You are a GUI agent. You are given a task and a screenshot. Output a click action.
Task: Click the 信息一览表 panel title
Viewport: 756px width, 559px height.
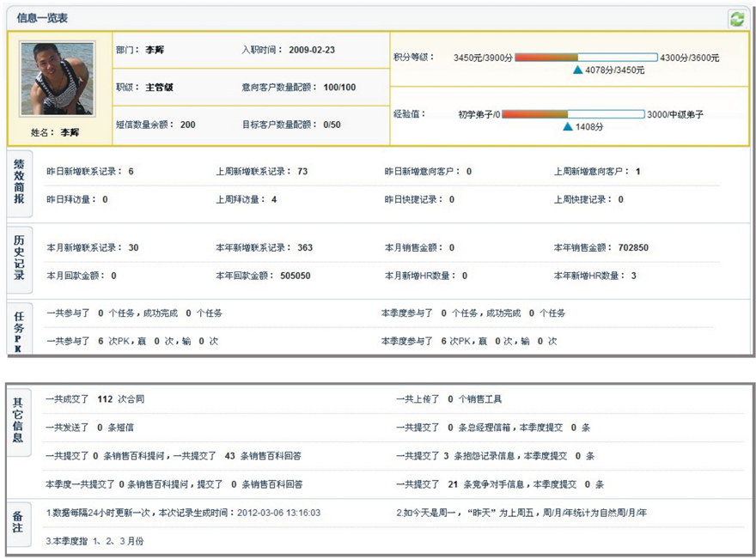(43, 18)
